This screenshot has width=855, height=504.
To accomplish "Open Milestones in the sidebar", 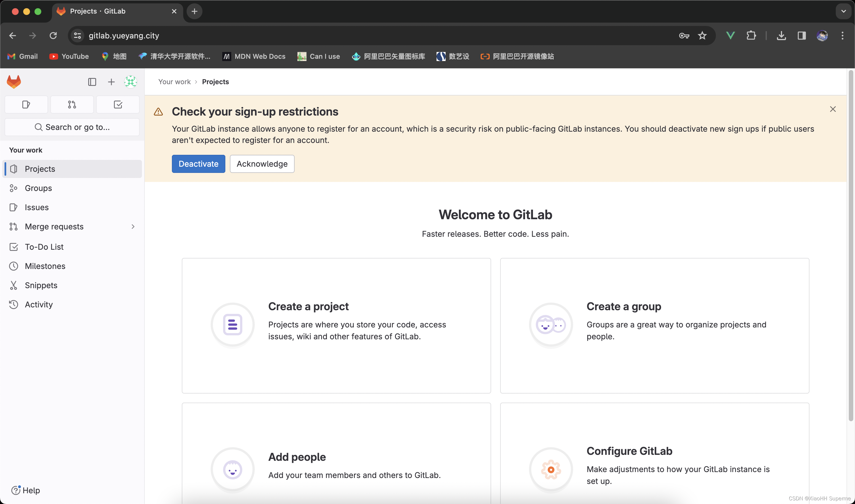I will click(x=45, y=266).
